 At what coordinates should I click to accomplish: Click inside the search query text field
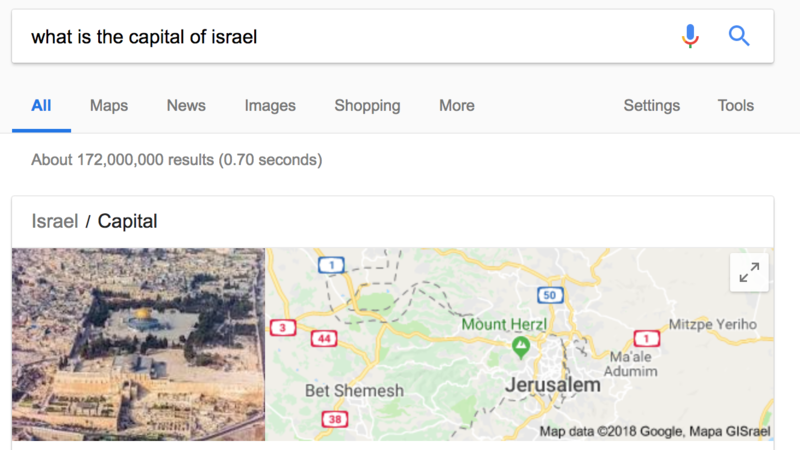[347, 37]
